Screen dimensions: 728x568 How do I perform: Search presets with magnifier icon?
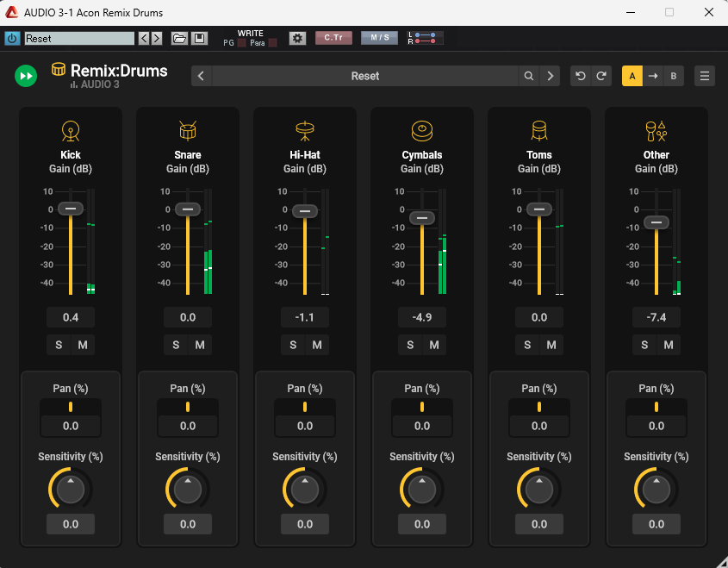pyautogui.click(x=529, y=76)
